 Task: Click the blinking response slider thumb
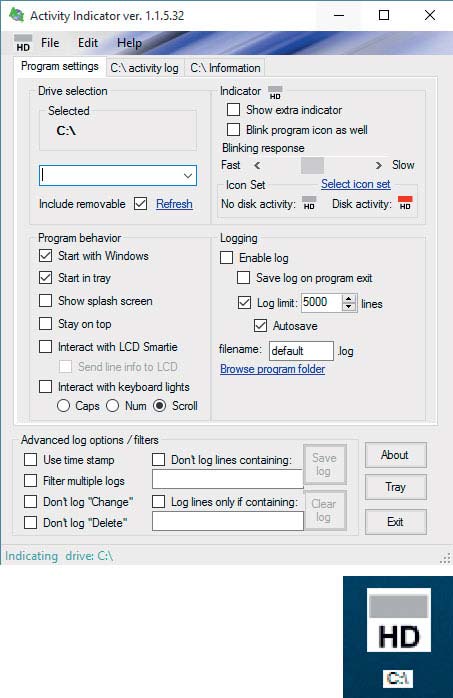pos(312,166)
